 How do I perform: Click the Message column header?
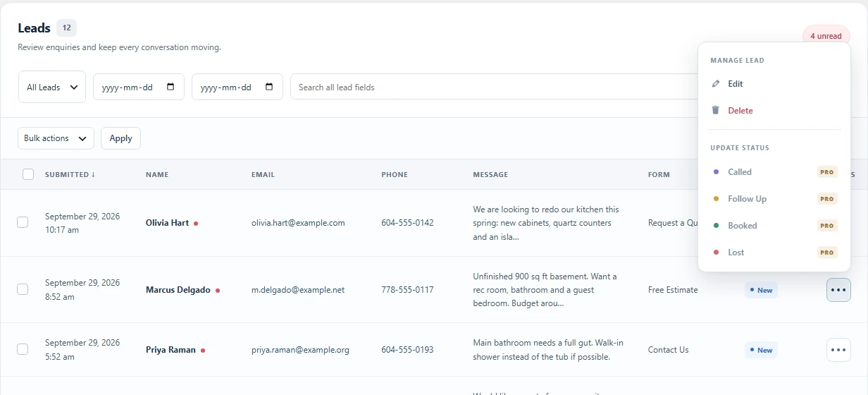490,174
